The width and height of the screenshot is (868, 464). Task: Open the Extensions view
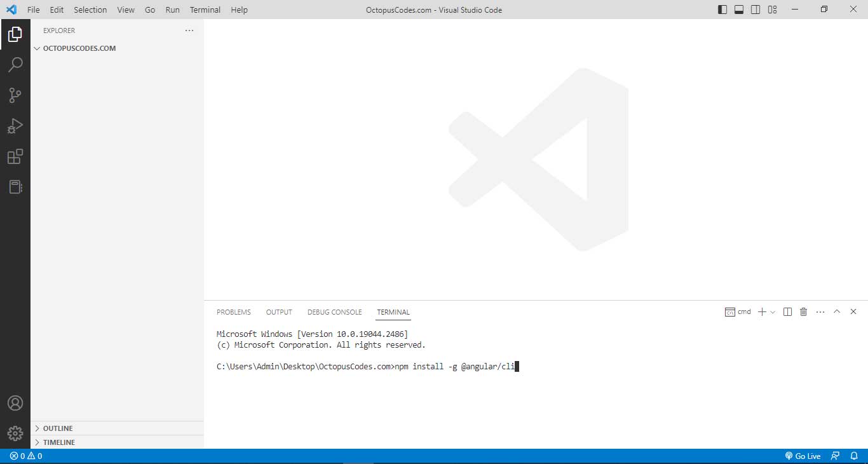[15, 156]
